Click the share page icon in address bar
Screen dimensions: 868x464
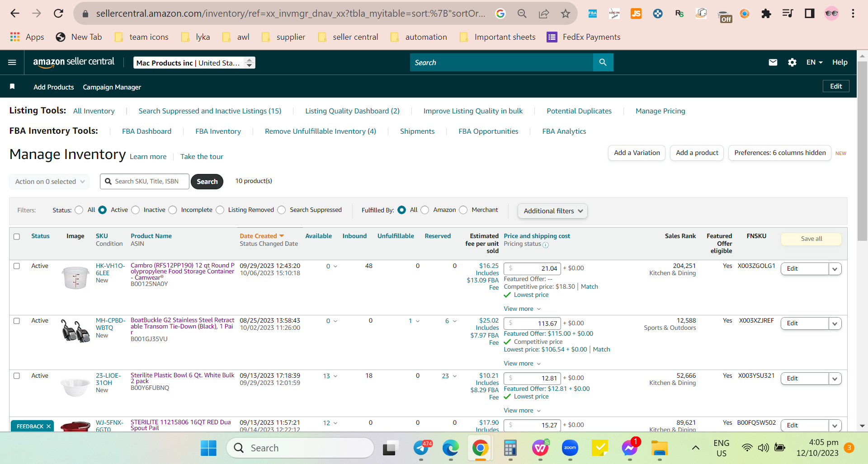point(544,14)
